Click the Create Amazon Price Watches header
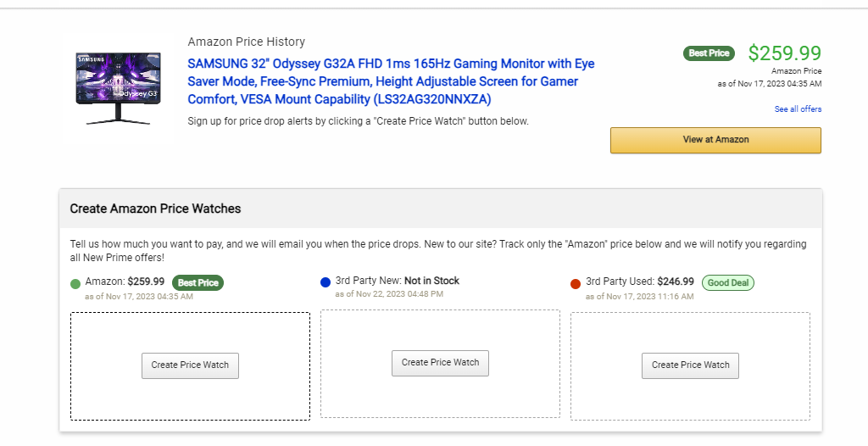Viewport: 868px width, 446px height. coord(155,209)
